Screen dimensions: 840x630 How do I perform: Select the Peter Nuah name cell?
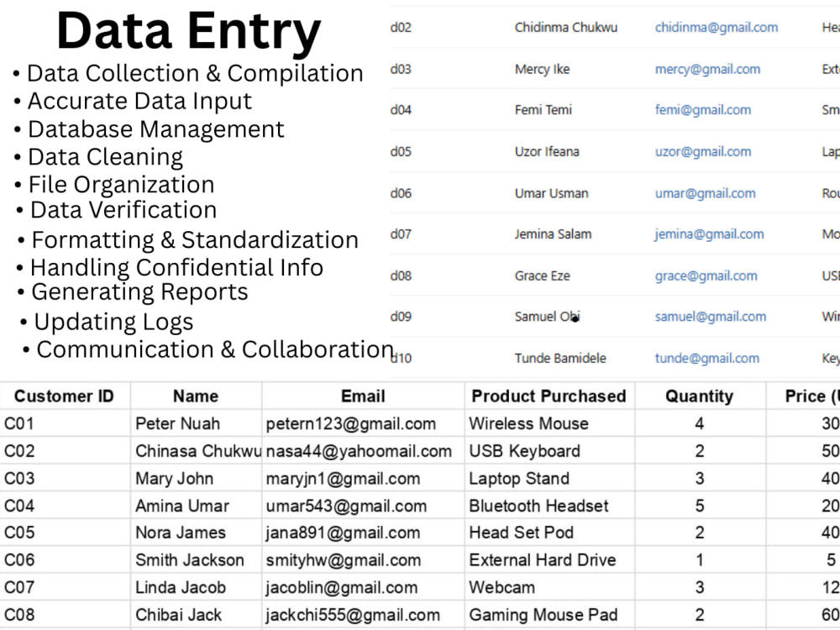pyautogui.click(x=196, y=423)
